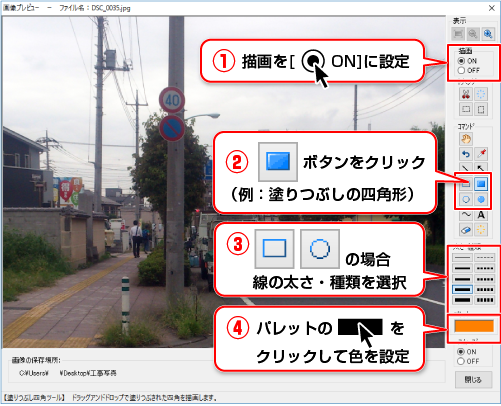Select the eraser tool
This screenshot has height=406, width=501.
(466, 230)
